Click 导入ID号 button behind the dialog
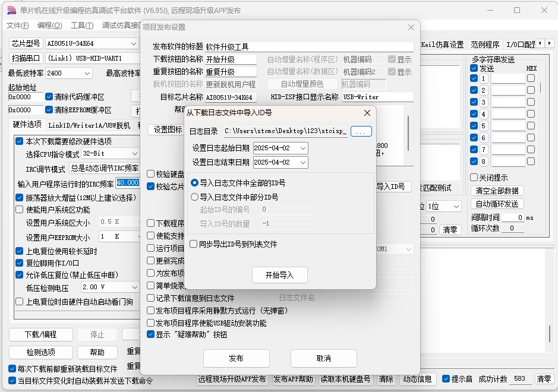The width and height of the screenshot is (558, 392). click(392, 186)
